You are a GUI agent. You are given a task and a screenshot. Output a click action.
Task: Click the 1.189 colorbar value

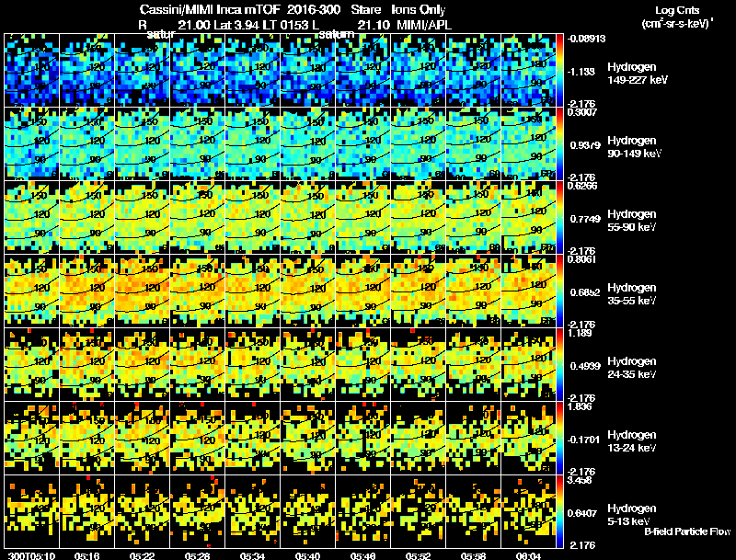tap(580, 333)
